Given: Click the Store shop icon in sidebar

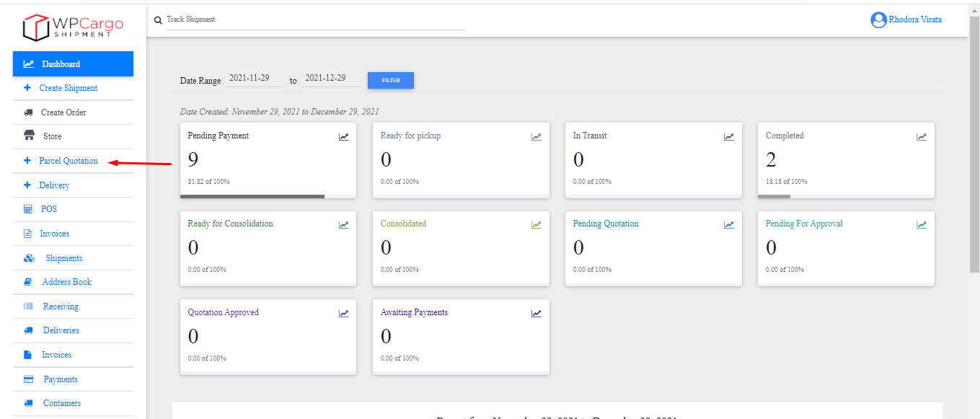Looking at the screenshot, I should [x=30, y=136].
